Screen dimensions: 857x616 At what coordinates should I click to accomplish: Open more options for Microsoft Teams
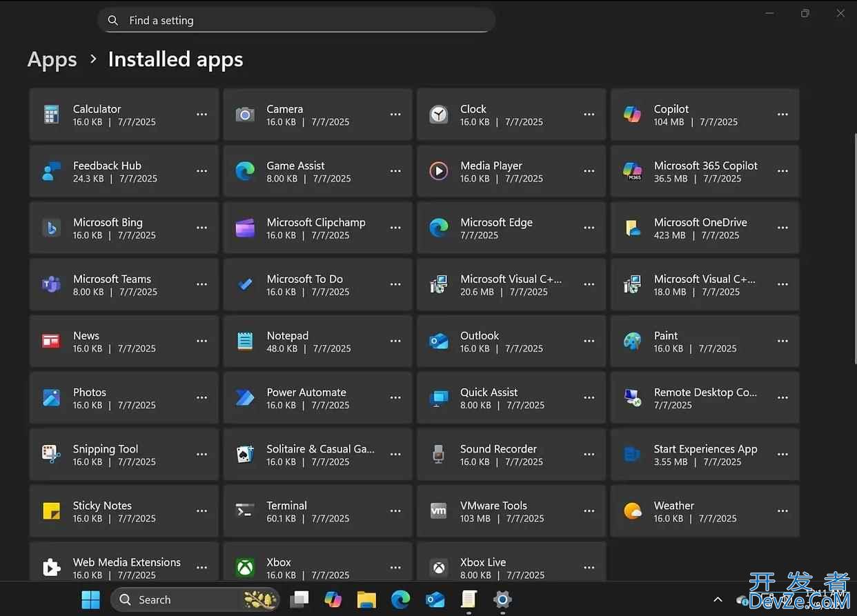(201, 284)
